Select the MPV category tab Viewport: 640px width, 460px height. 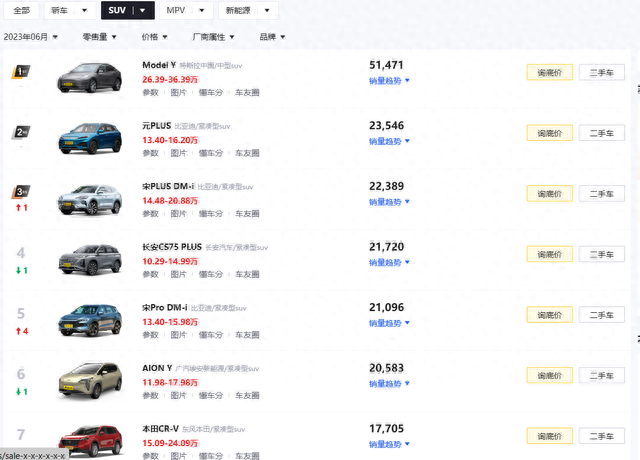click(x=176, y=10)
